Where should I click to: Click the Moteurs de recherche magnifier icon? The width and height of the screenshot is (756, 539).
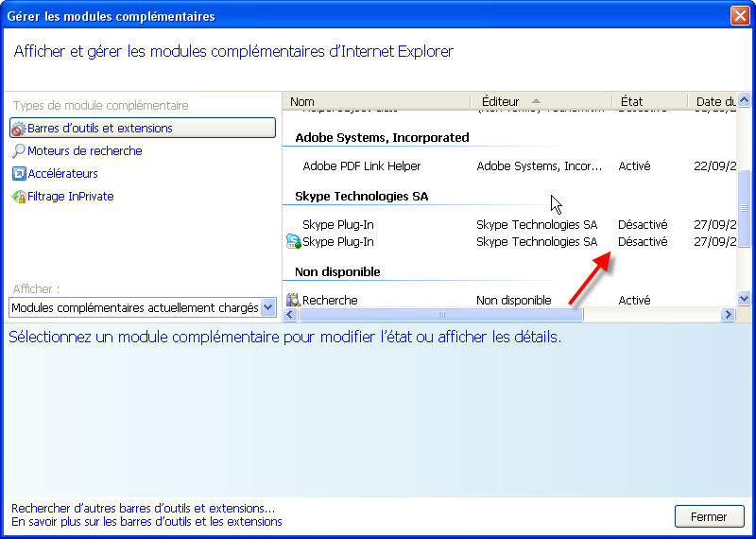coord(18,151)
